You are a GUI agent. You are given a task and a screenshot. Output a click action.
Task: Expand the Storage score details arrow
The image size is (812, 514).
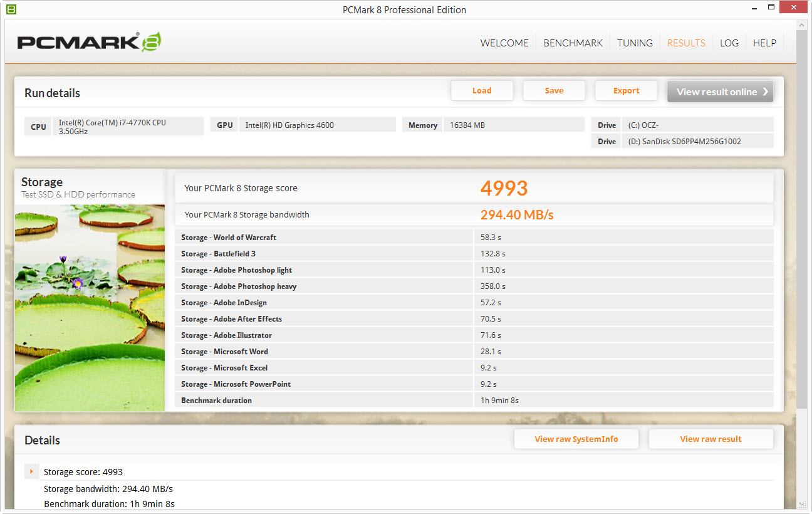pyautogui.click(x=31, y=471)
